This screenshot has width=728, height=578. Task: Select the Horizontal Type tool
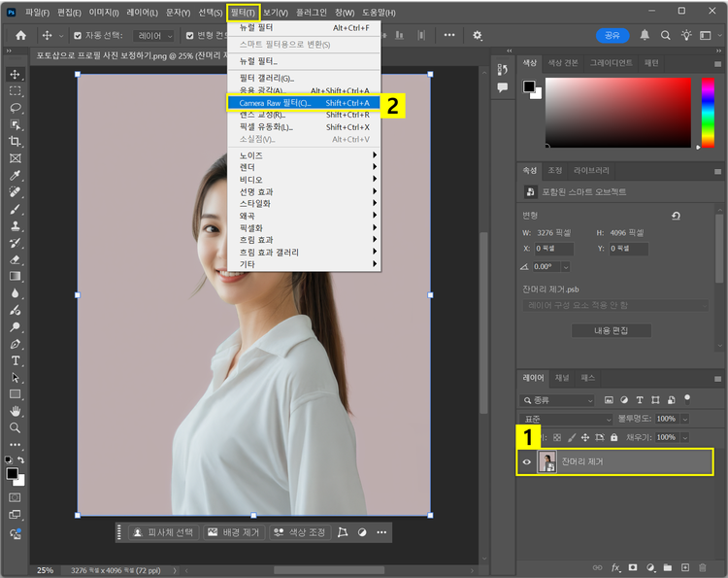15,360
